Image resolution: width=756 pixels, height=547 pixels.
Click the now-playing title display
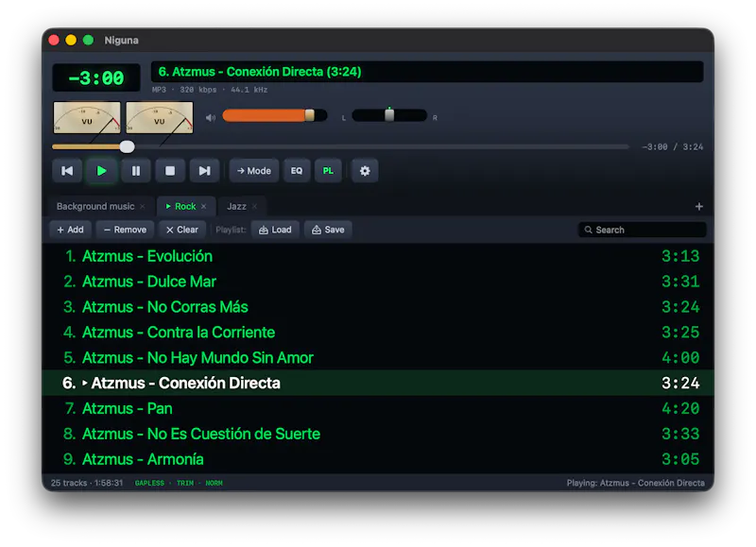[427, 72]
